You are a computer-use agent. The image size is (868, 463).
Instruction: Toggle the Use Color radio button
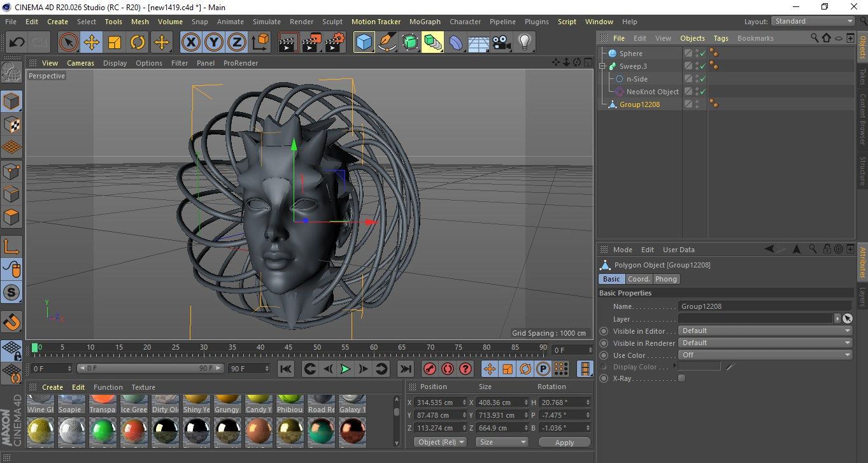pos(604,355)
